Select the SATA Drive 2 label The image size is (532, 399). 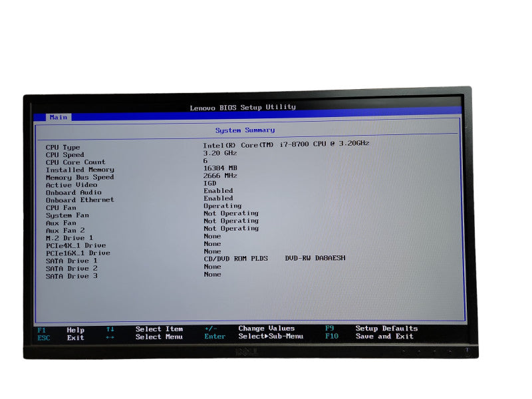point(72,269)
